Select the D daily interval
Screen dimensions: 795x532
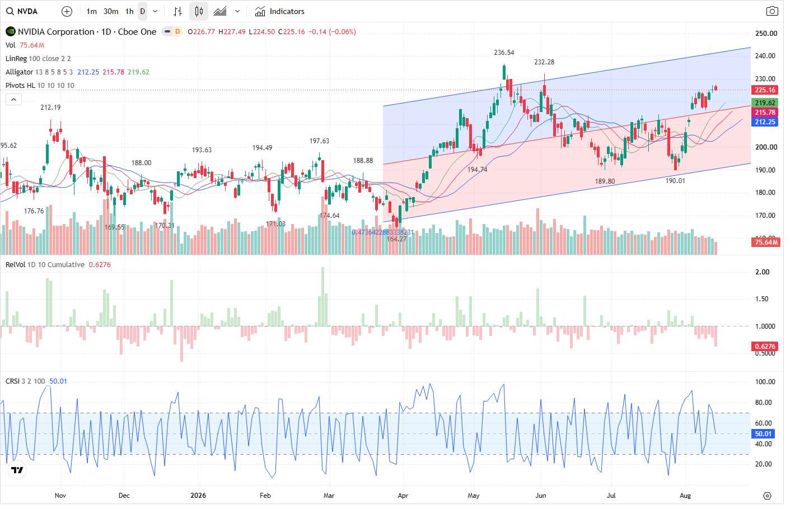(x=143, y=11)
